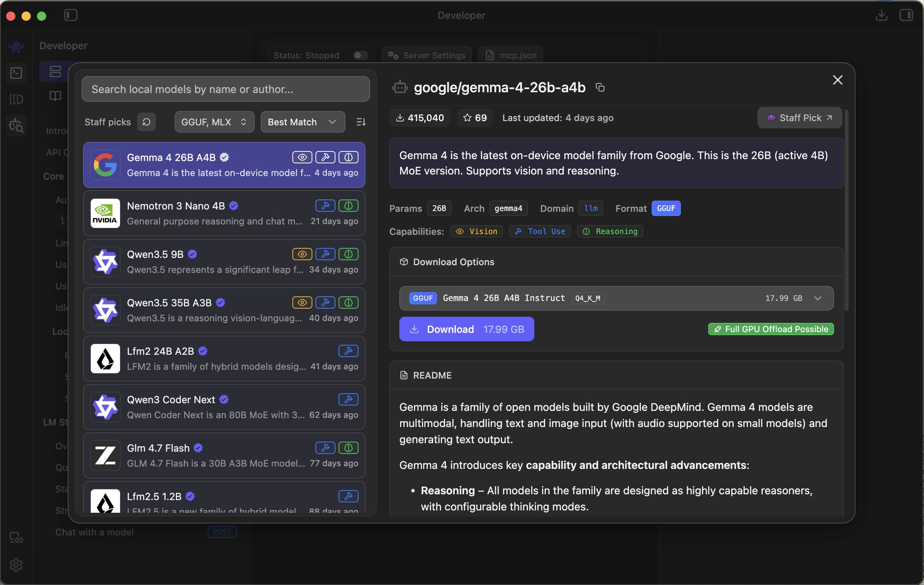Open the Staff Pick link
Screen dimensions: 924x585
tap(800, 118)
